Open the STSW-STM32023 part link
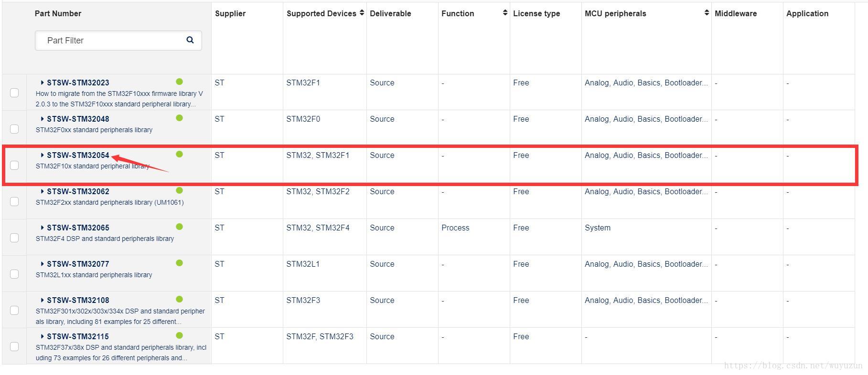The image size is (868, 375). coord(78,83)
